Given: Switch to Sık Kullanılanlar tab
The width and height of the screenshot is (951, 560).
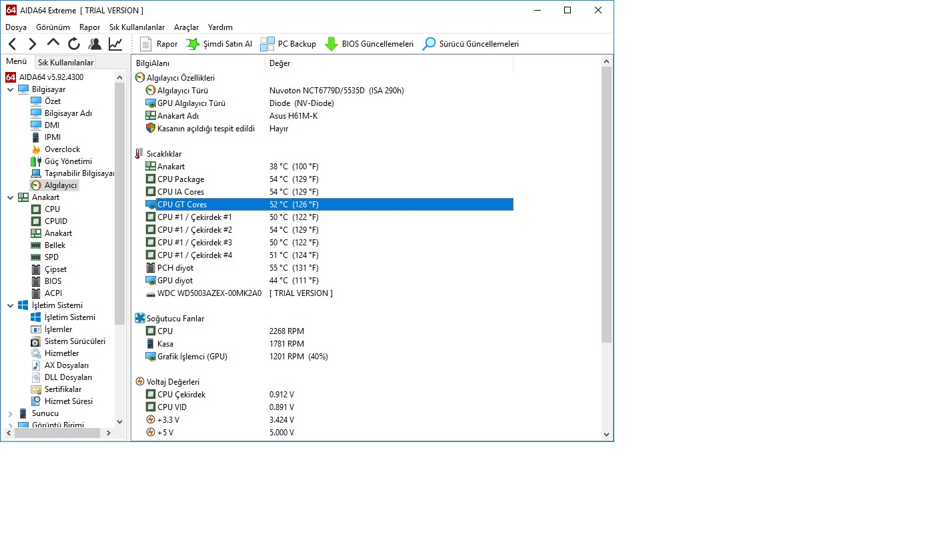Looking at the screenshot, I should tap(65, 62).
